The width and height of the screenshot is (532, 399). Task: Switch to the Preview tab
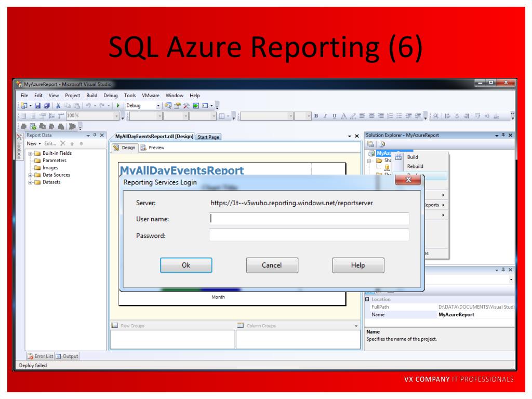(x=153, y=148)
